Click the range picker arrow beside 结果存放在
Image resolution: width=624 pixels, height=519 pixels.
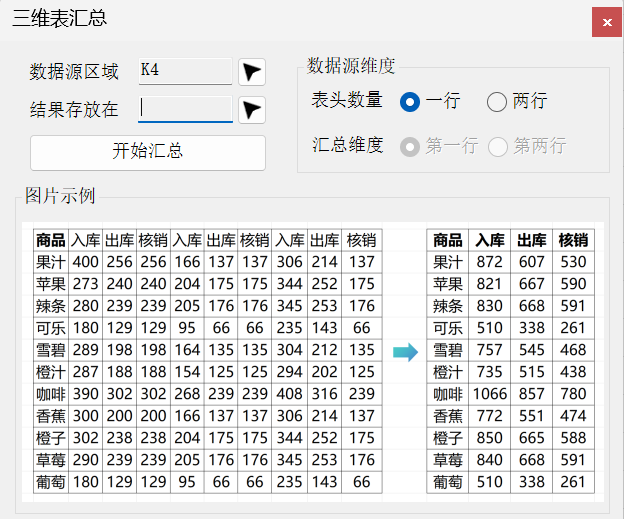[252, 109]
